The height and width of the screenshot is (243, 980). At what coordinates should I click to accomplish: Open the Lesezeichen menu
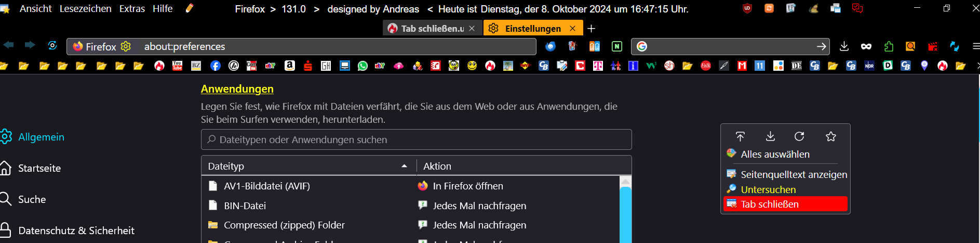[x=85, y=9]
